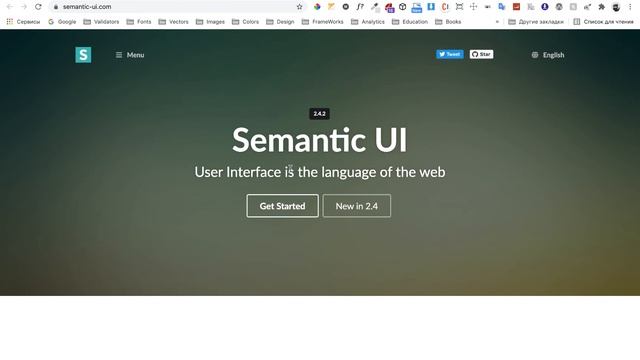Click the 2.4.2 version label
640x360 pixels.
319,114
